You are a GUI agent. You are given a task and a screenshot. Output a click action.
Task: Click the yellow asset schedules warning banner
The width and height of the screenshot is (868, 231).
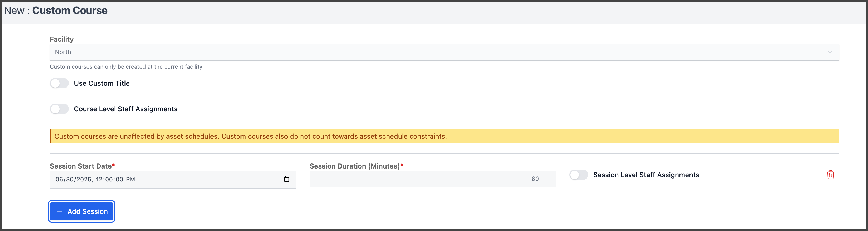pos(445,136)
